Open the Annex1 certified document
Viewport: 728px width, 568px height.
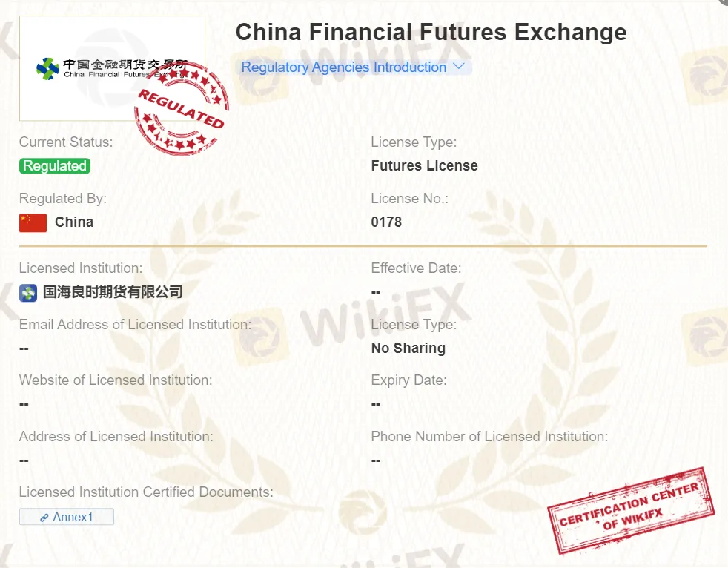(x=67, y=517)
